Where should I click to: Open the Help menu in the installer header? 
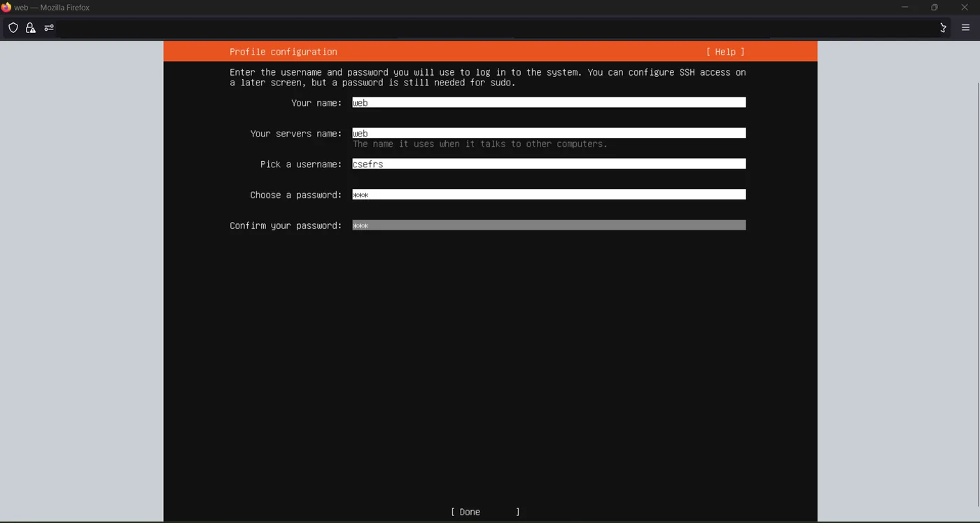point(725,52)
